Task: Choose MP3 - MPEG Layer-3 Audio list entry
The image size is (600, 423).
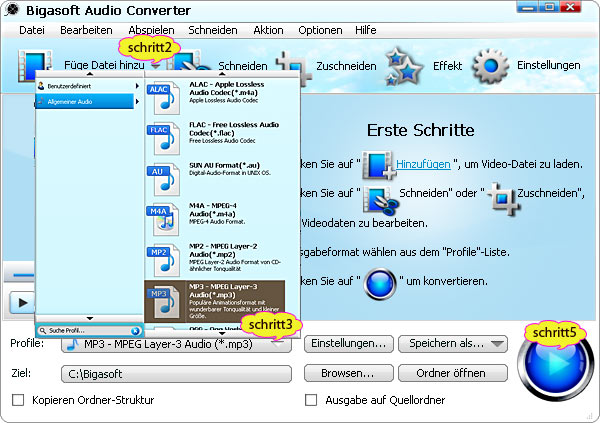Action: tap(215, 302)
